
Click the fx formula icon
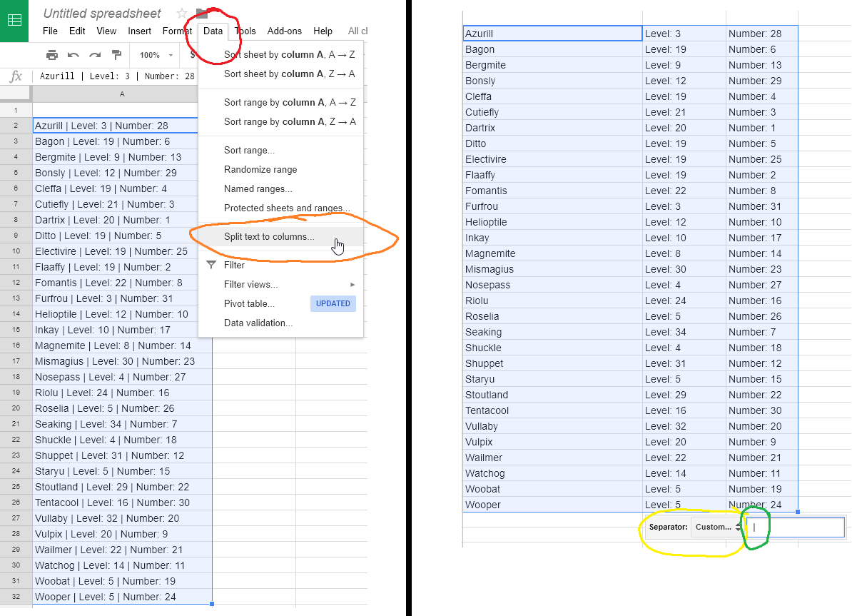[16, 76]
